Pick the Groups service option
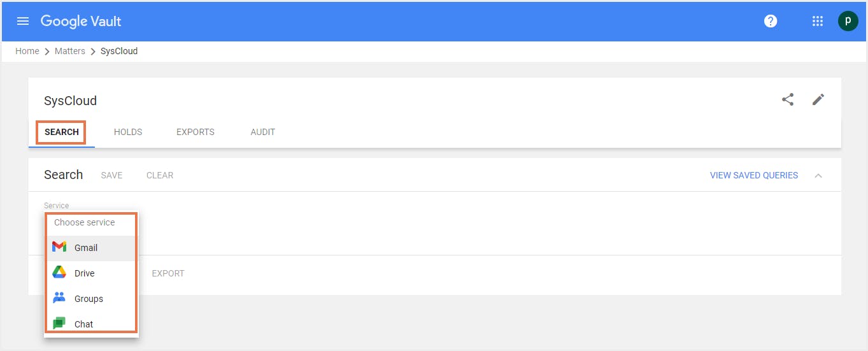The width and height of the screenshot is (868, 351). click(88, 299)
